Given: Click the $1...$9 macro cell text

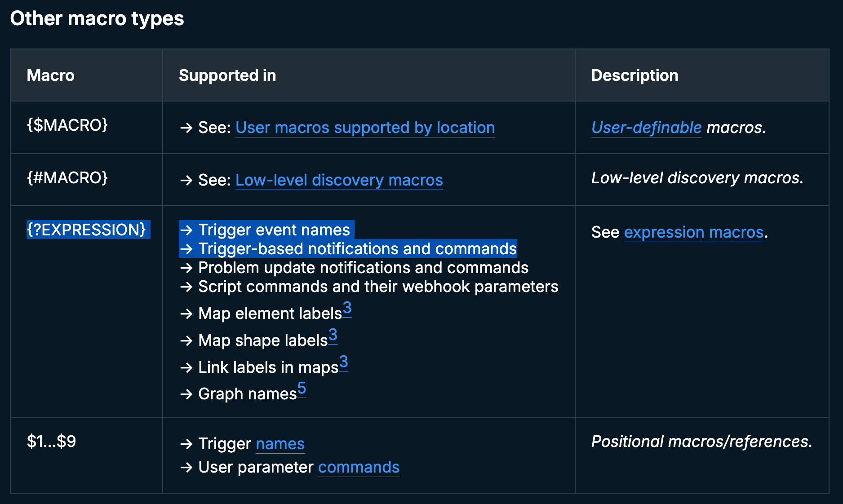Looking at the screenshot, I should point(51,442).
